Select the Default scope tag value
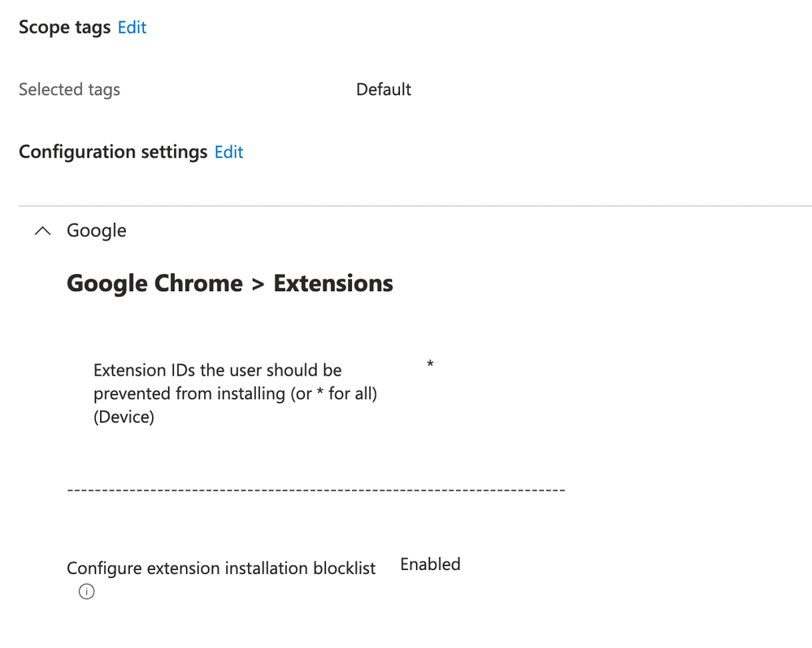 (384, 89)
